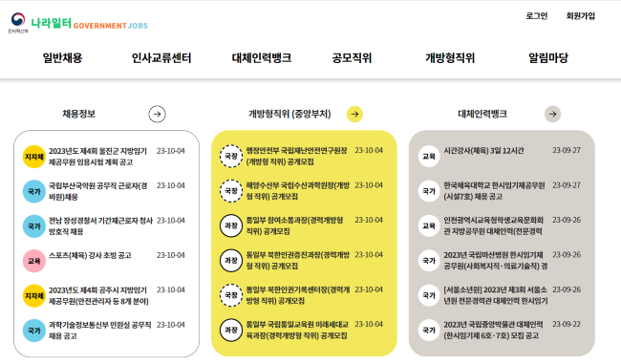Click 국가 badge beside 과학기술정보통신부 민원실 posting
The width and height of the screenshot is (621, 364).
click(34, 331)
